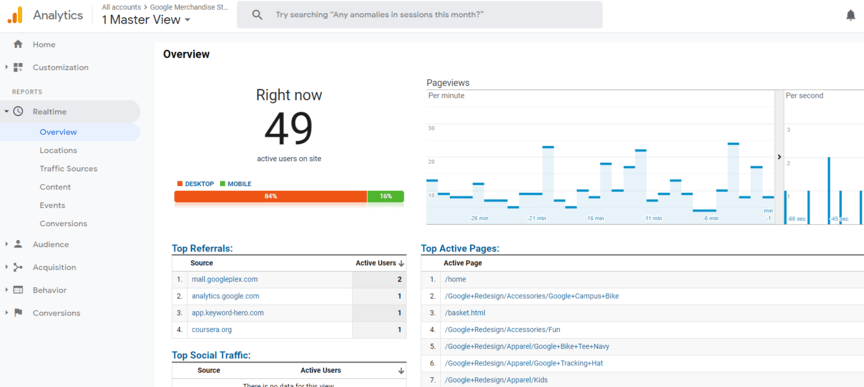Open the Google+Bike+Tee+Navy page link

pyautogui.click(x=527, y=346)
